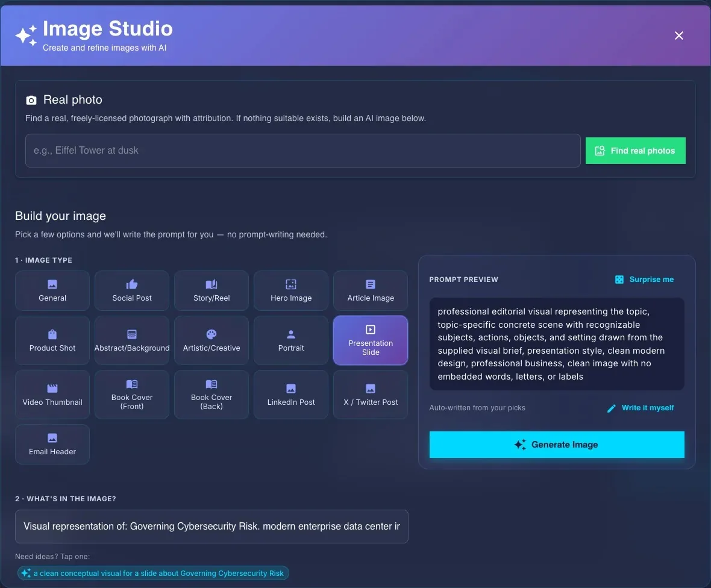This screenshot has height=588, width=711.
Task: Select the LinkedIn Post image icon
Action: click(290, 389)
